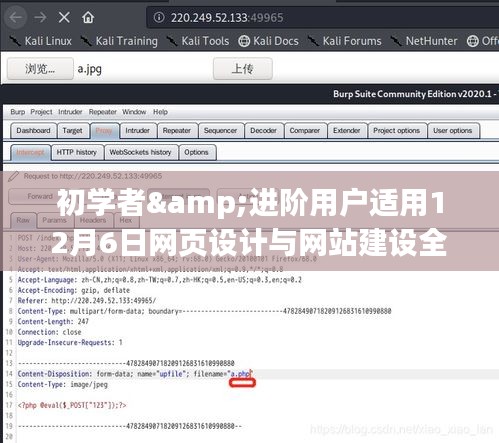Click the Referer header line
Screen dimensions: 499x443
87,301
